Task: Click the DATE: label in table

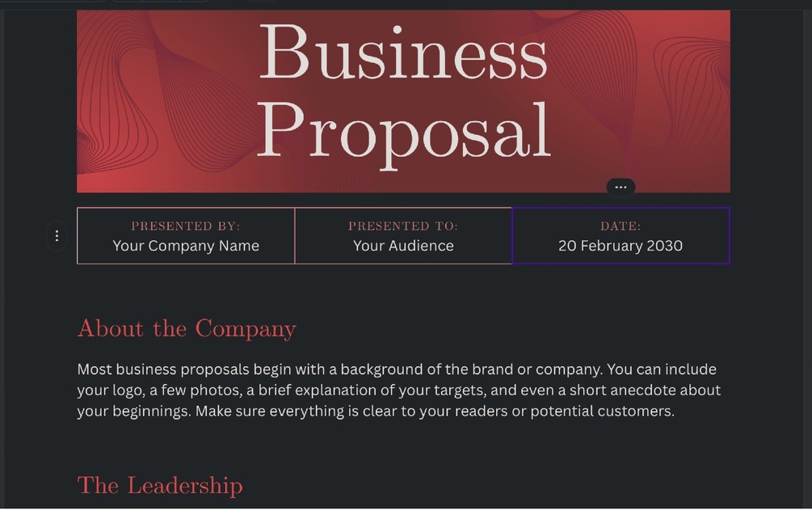Action: tap(621, 226)
